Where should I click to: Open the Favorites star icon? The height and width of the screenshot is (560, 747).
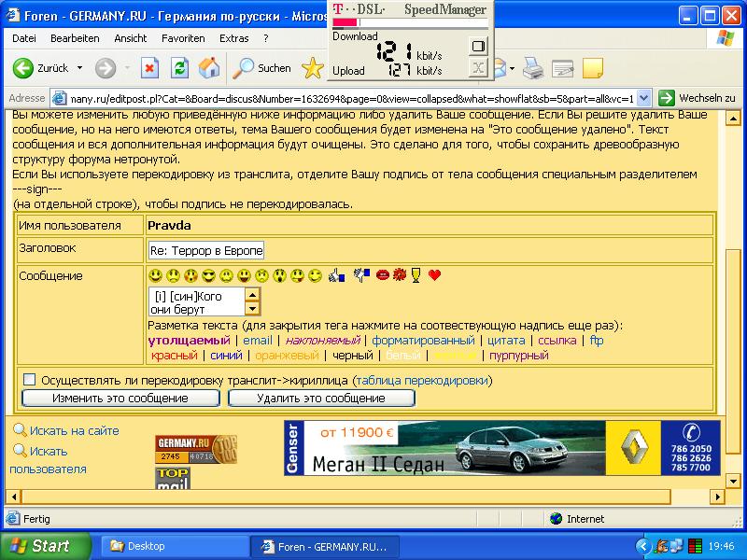point(312,68)
